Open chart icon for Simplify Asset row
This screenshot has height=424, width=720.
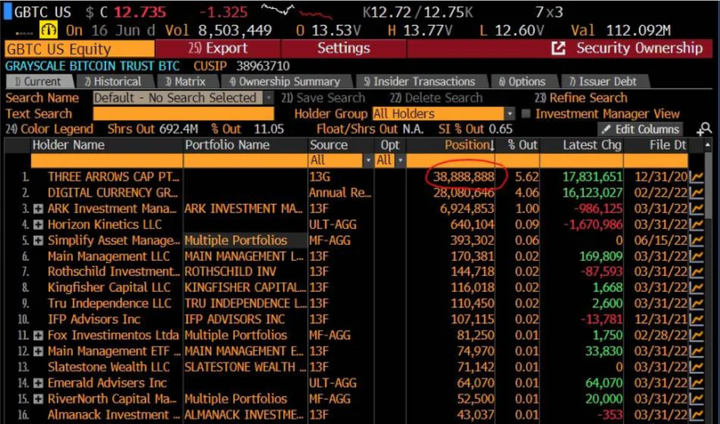[697, 240]
